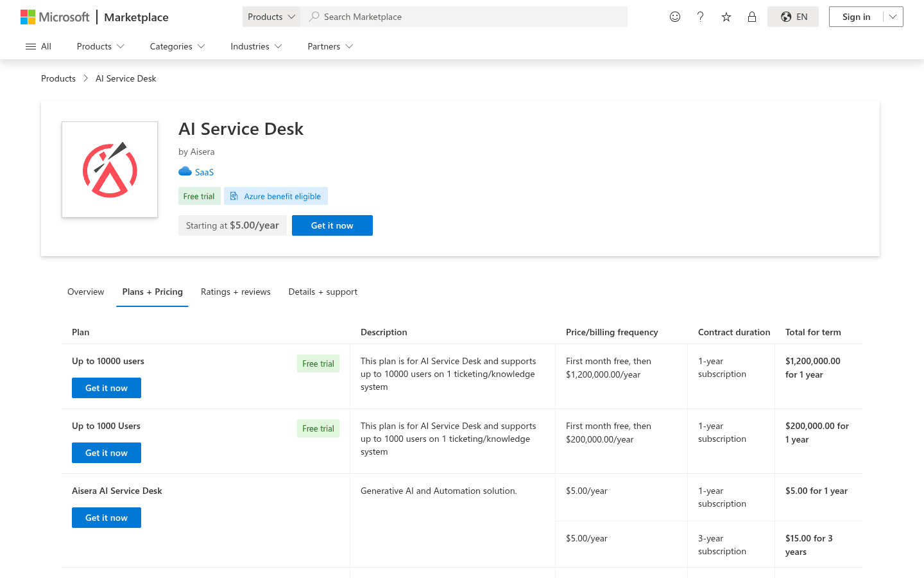Click the globe icon in language button

click(786, 17)
